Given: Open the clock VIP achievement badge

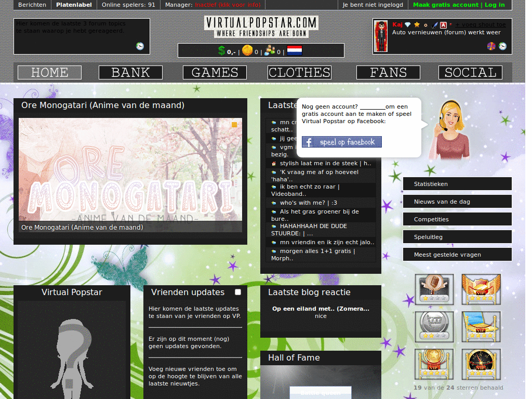Looking at the screenshot, I should (x=481, y=364).
